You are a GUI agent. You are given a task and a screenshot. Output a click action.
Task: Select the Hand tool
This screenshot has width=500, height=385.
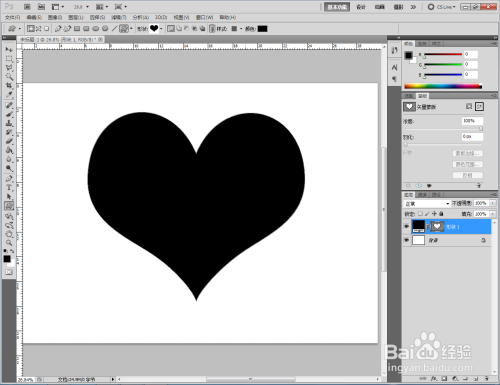coord(9,234)
